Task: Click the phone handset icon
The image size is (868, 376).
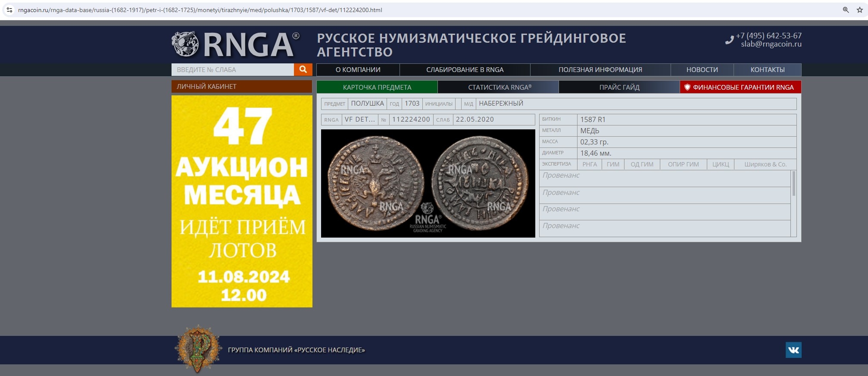Action: point(729,40)
